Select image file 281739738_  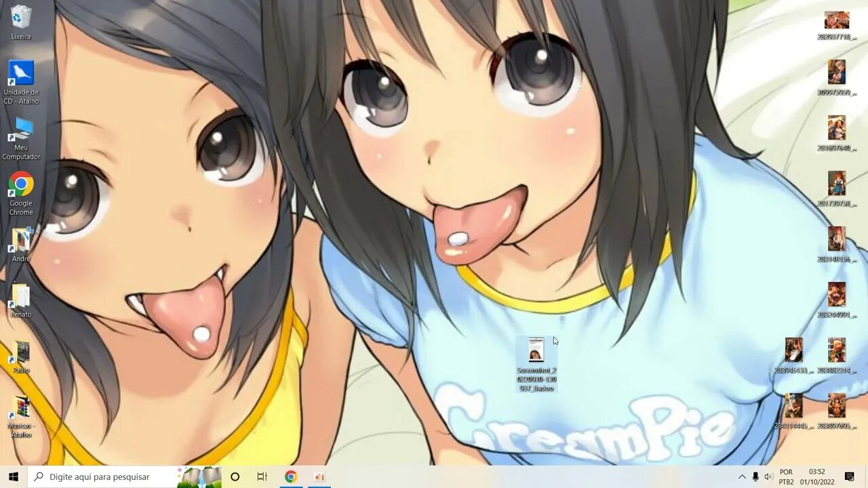[836, 189]
